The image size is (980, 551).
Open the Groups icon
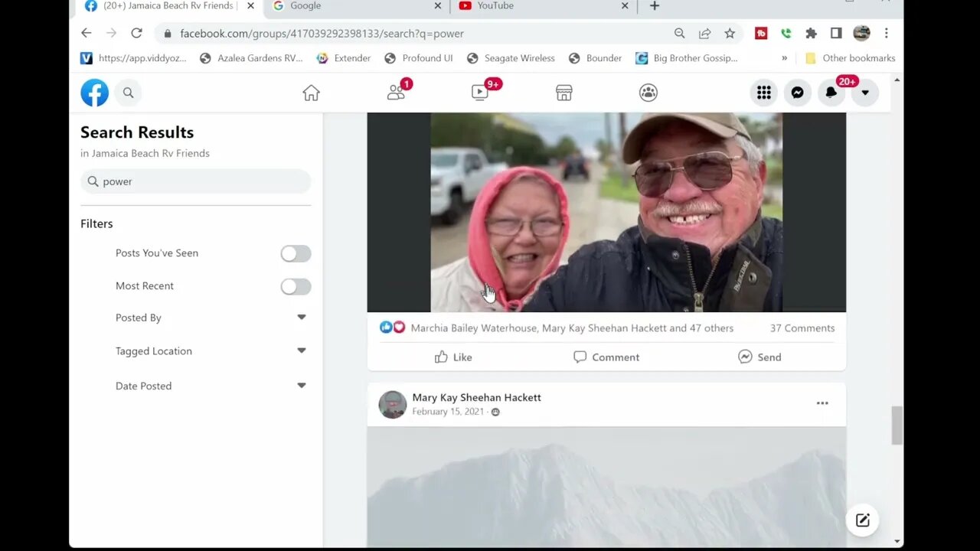click(648, 93)
